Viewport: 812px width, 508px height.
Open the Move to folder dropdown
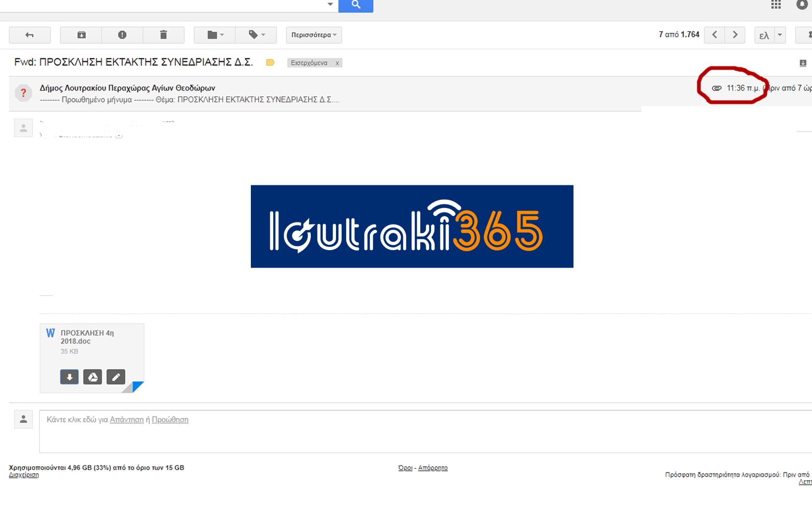pos(215,35)
